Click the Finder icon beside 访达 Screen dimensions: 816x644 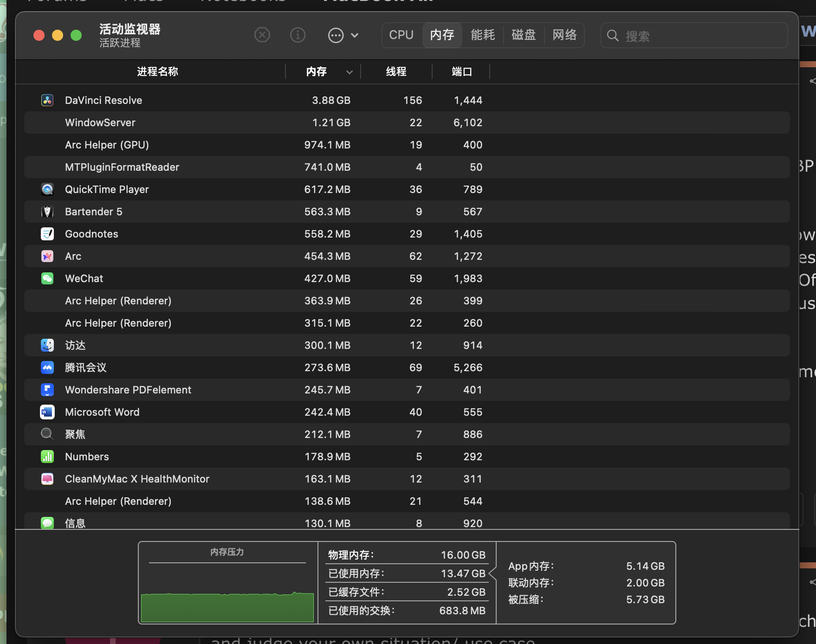pos(47,345)
